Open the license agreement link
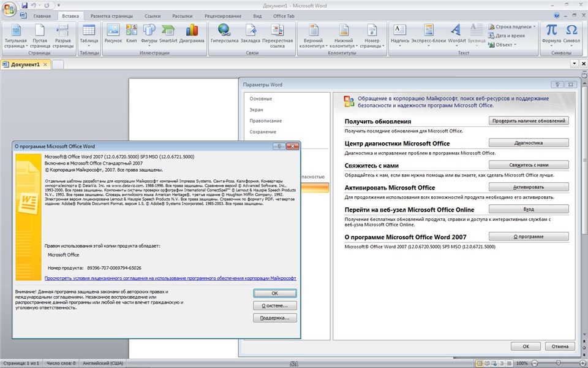Viewport: 588px width, 368px height. 170,278
